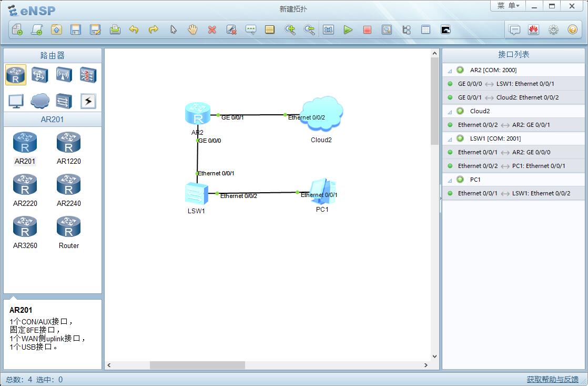Stop devices with the red stop button
This screenshot has width=588, height=386.
pyautogui.click(x=367, y=30)
